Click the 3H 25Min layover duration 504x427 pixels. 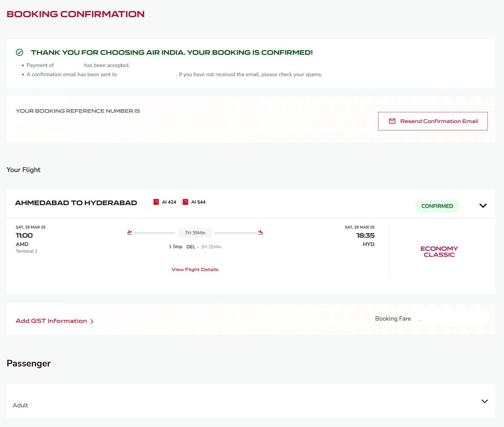[x=211, y=247]
